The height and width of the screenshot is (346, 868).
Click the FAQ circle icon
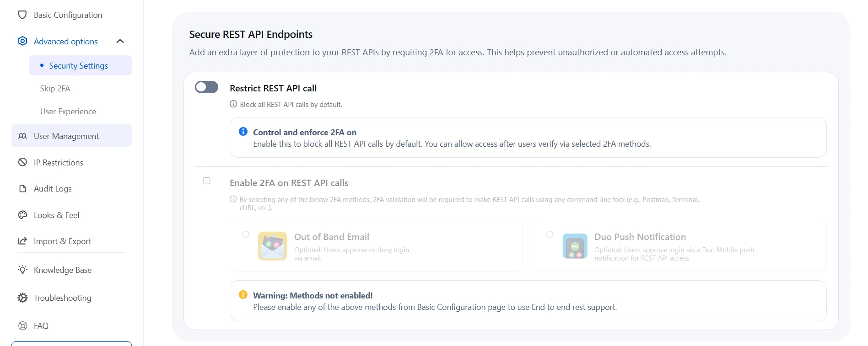click(x=22, y=325)
